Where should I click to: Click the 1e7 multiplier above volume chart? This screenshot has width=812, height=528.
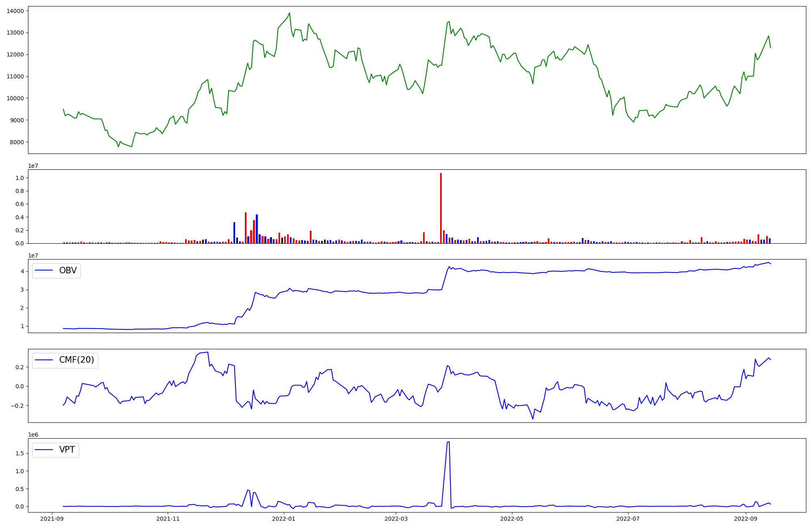pyautogui.click(x=33, y=166)
